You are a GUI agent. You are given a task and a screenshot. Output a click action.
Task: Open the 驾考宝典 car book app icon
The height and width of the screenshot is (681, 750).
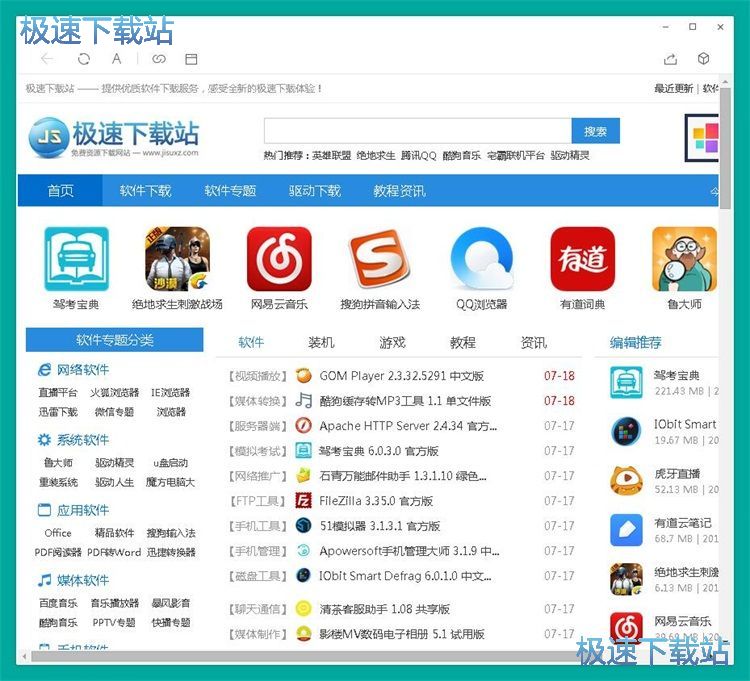pyautogui.click(x=77, y=259)
